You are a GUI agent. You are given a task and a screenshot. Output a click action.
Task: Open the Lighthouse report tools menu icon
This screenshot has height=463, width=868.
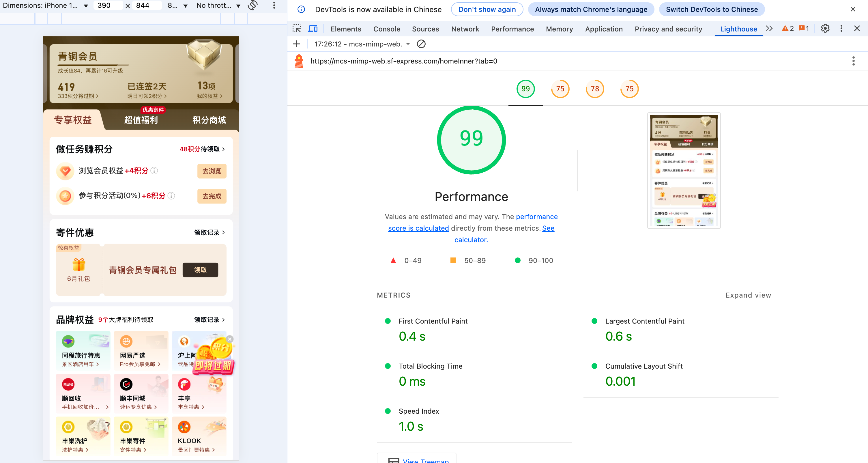tap(853, 61)
